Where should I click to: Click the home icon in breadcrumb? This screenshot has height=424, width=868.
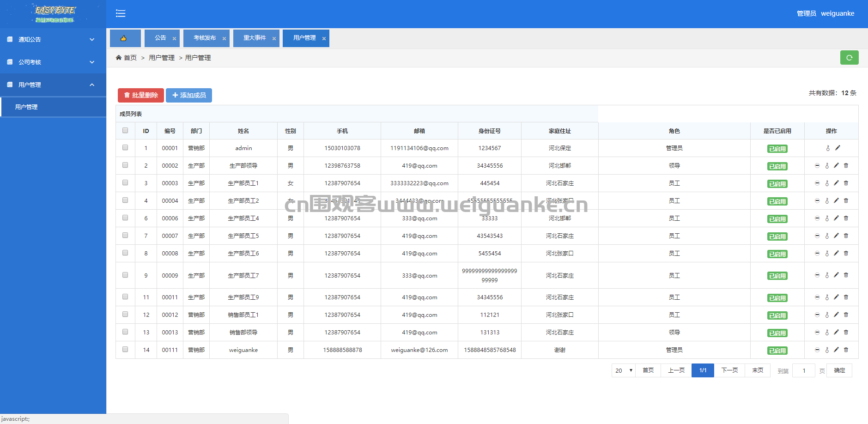tap(119, 58)
